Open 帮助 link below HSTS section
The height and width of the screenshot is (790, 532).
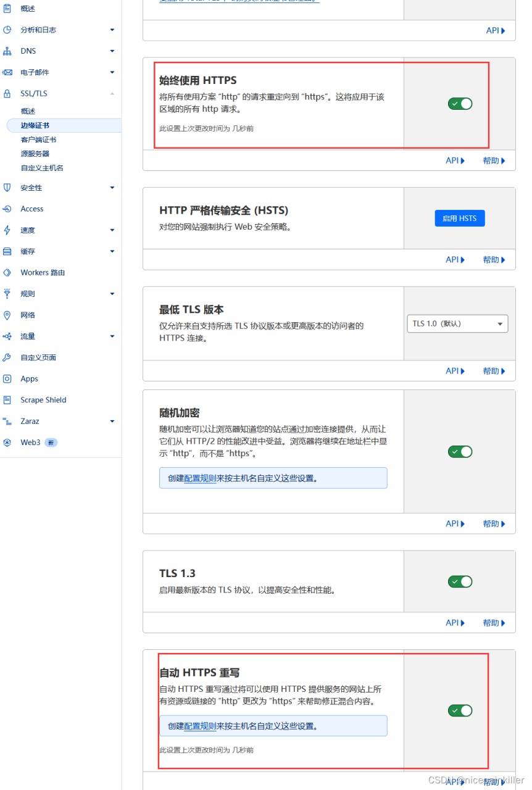491,259
